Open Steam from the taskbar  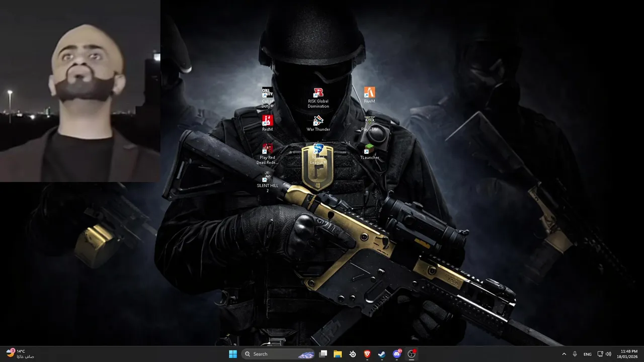[382, 354]
